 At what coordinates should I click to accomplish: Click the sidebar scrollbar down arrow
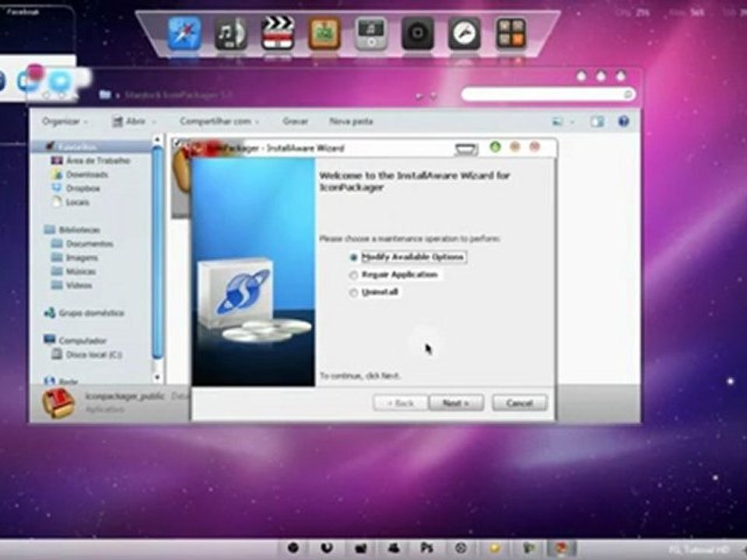[158, 377]
